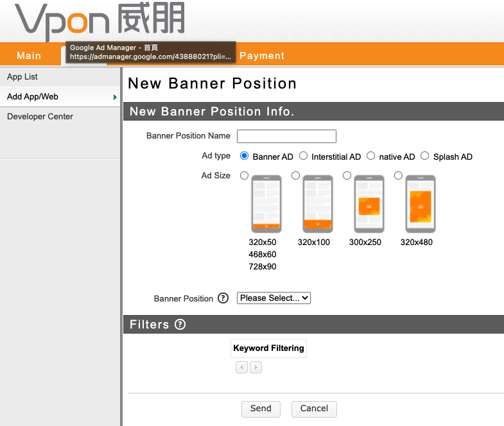
Task: Open the Filters help icon
Action: pos(180,325)
